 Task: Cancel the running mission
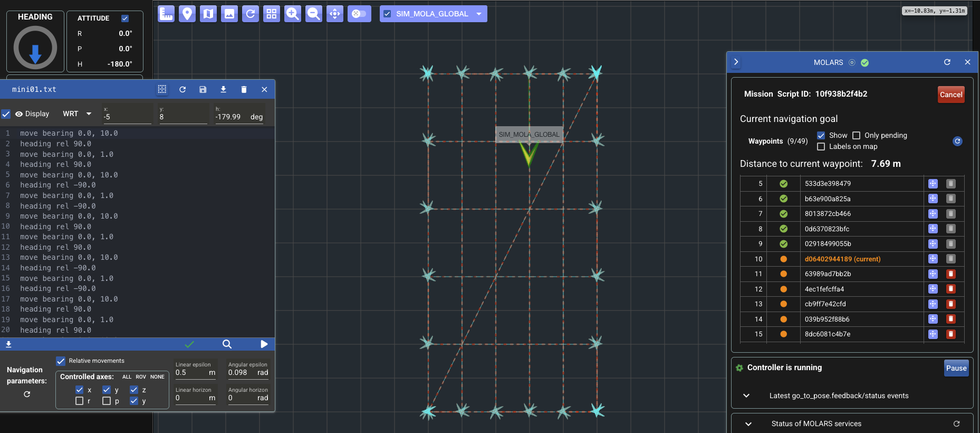(950, 95)
